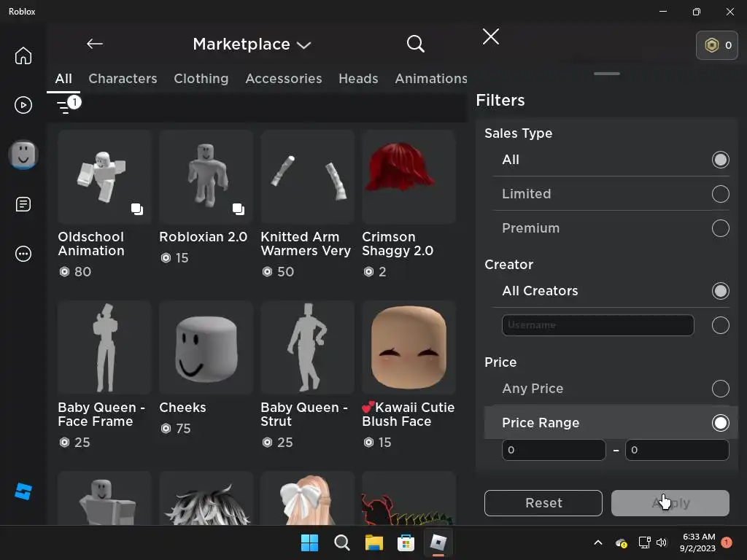Image resolution: width=747 pixels, height=560 pixels.
Task: Open the Robloxian 2.0 item thumbnail
Action: pyautogui.click(x=206, y=176)
